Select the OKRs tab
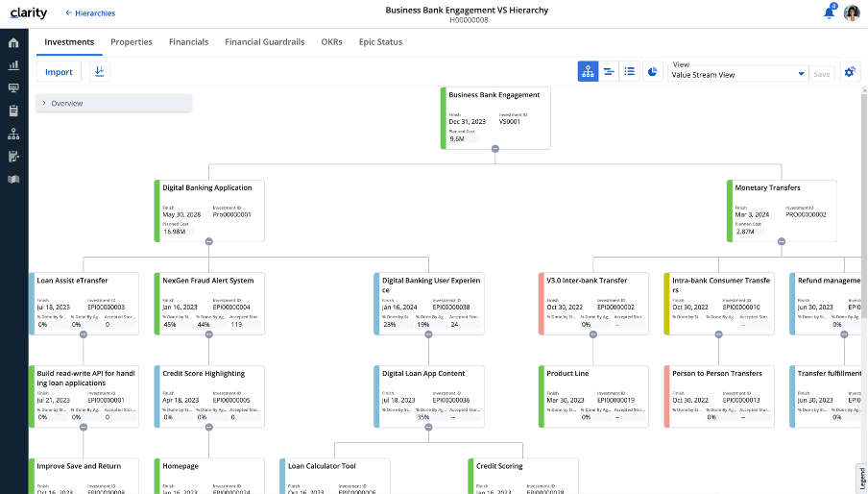This screenshot has height=494, width=868. pyautogui.click(x=331, y=42)
